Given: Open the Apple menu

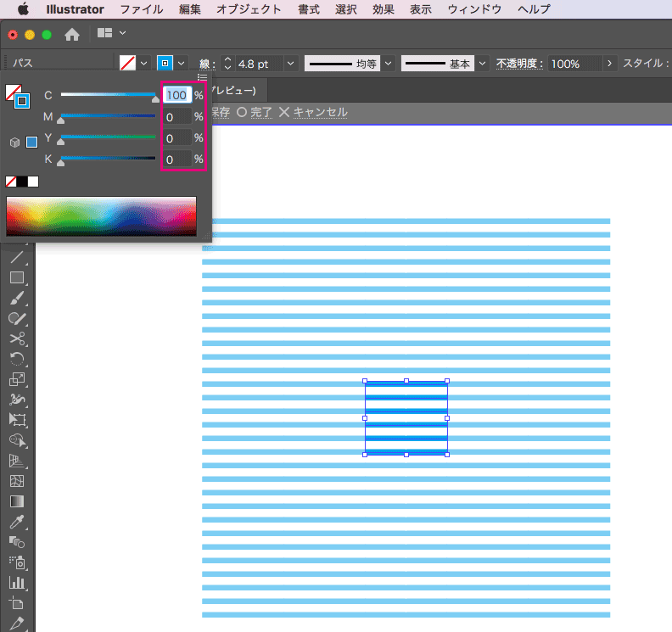Looking at the screenshot, I should pos(23,9).
